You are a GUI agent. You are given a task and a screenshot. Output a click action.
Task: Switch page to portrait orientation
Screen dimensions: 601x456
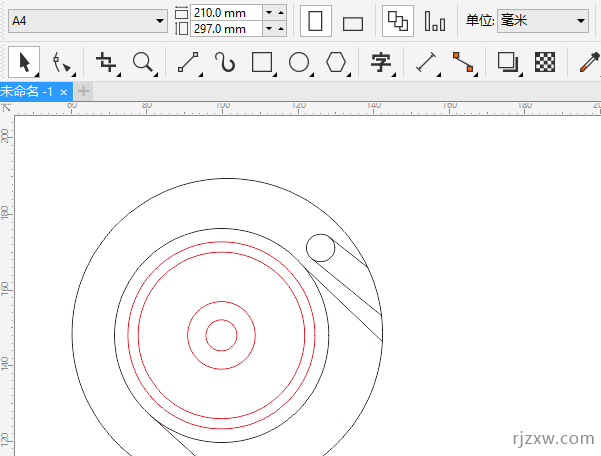pyautogui.click(x=316, y=21)
